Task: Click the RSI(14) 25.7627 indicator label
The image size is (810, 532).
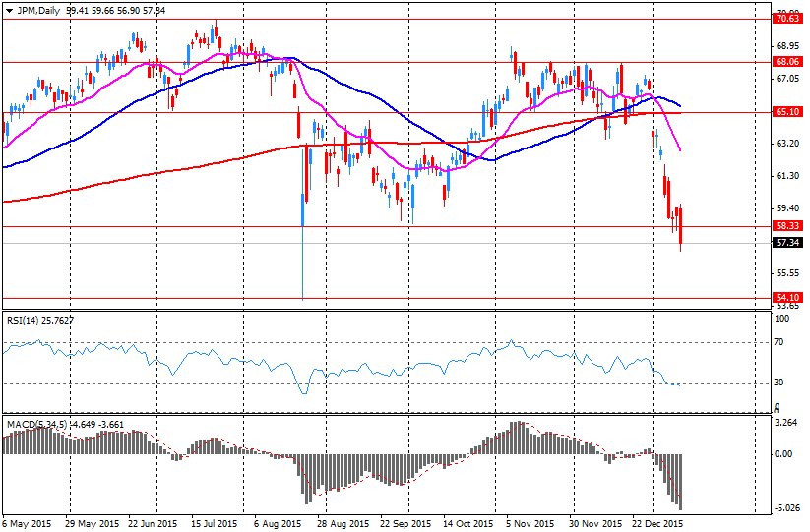Action: [x=39, y=321]
